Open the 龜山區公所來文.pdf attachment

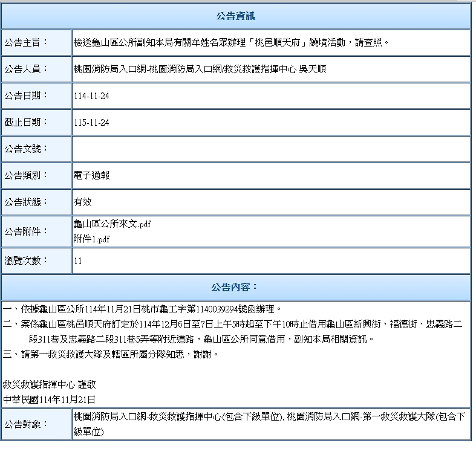tap(112, 224)
